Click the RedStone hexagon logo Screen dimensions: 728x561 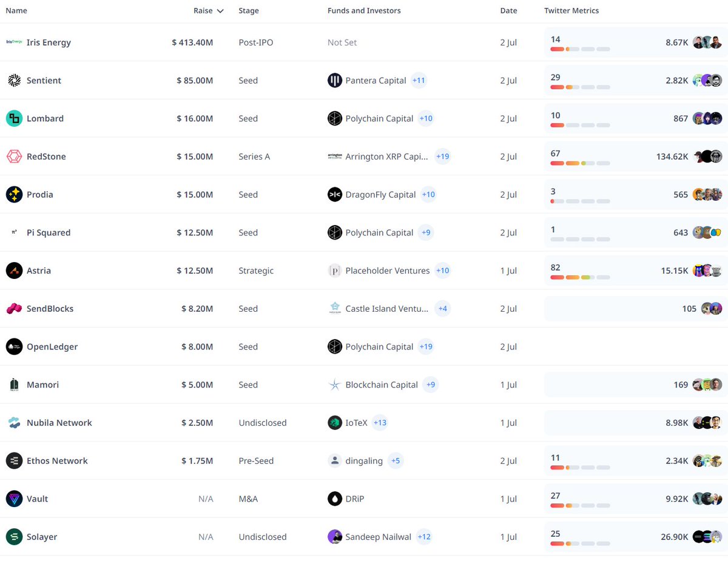click(14, 156)
